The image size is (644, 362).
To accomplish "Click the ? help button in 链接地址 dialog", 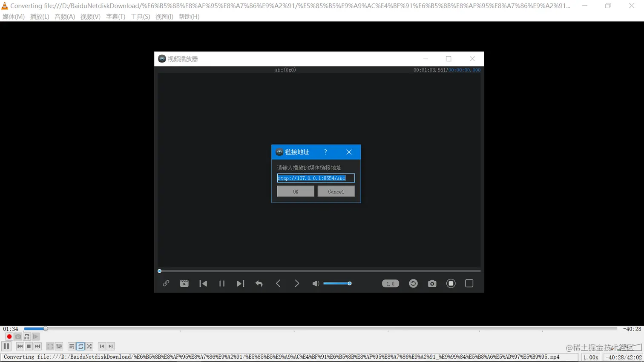I will click(325, 152).
